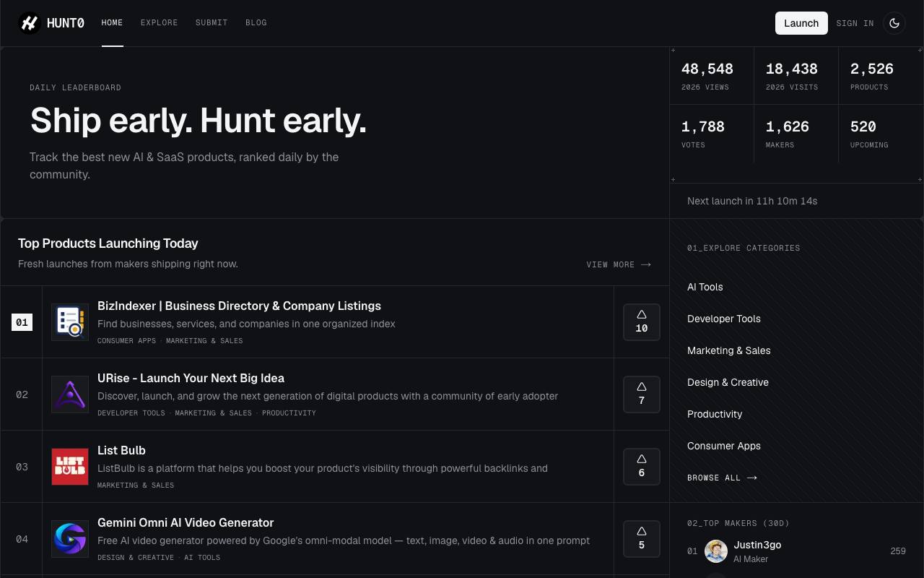Click Consumer Apps tag under BizIndexer
The width and height of the screenshot is (924, 578).
pyautogui.click(x=126, y=340)
